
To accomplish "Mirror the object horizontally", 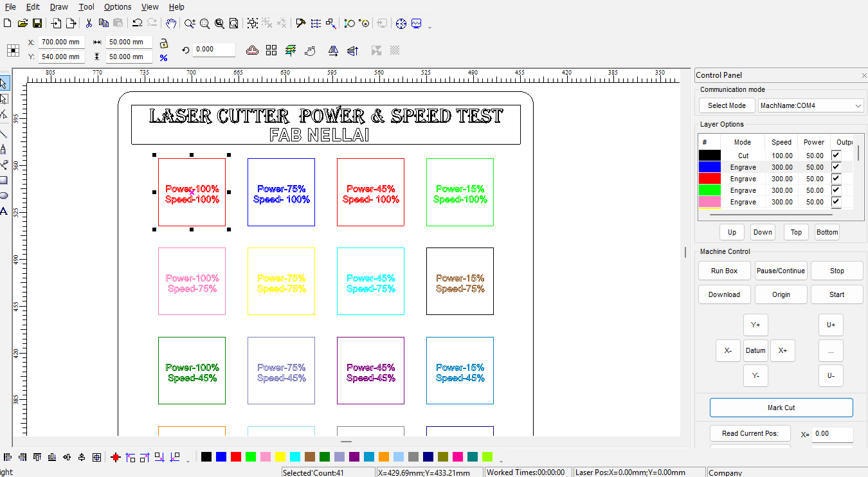I will (x=333, y=50).
